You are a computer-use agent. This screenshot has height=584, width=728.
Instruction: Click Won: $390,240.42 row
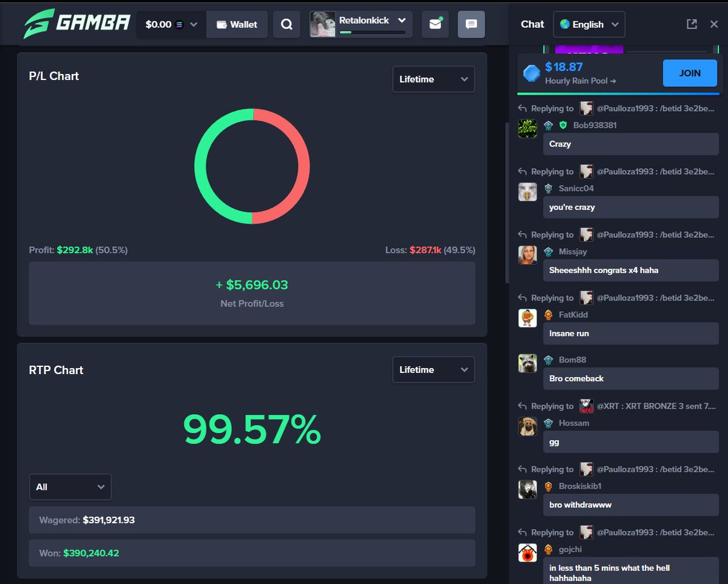coord(252,553)
